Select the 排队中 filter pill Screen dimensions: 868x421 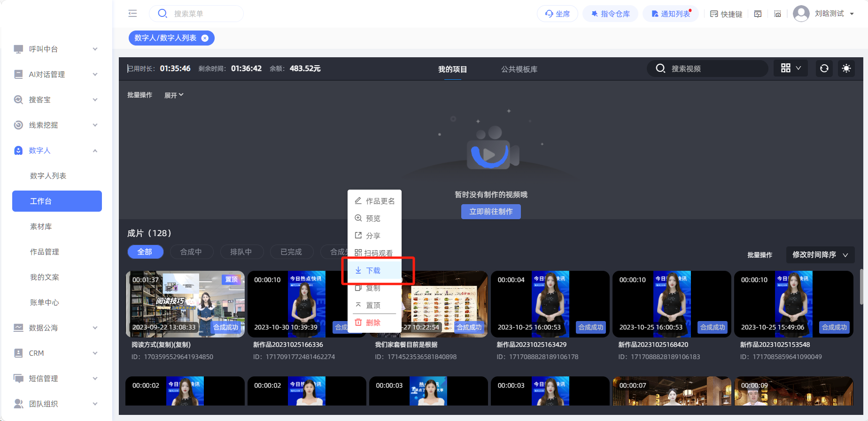(241, 252)
